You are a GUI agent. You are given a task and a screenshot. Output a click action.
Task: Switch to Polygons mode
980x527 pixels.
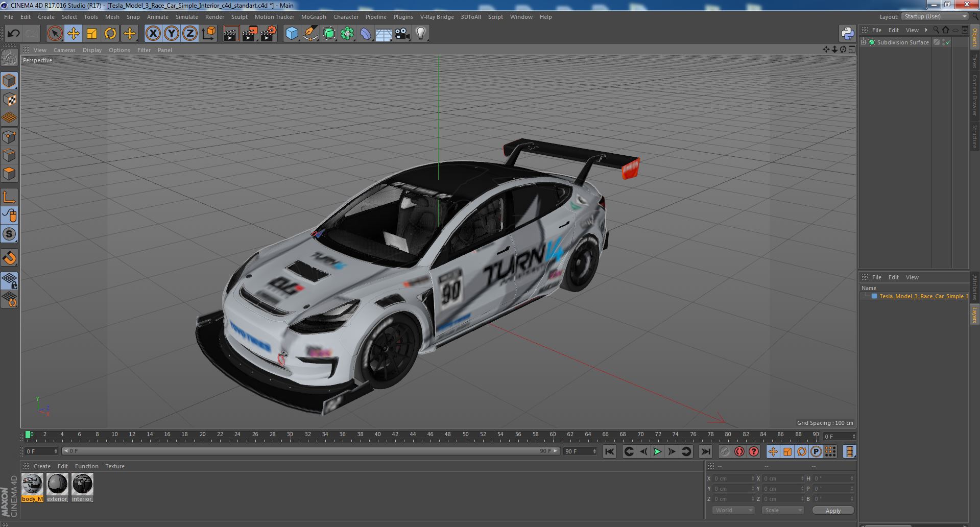[x=9, y=174]
